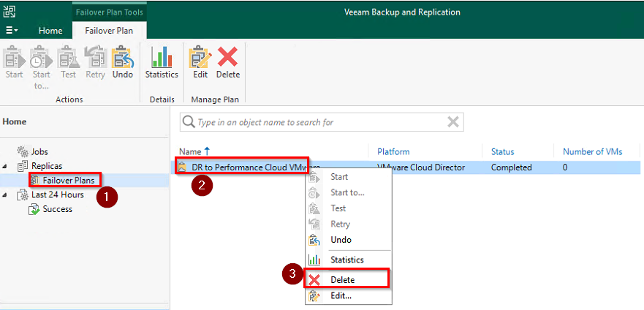Select the Failover Plan ribbon tab
Screen dimensions: 644x310
(109, 31)
